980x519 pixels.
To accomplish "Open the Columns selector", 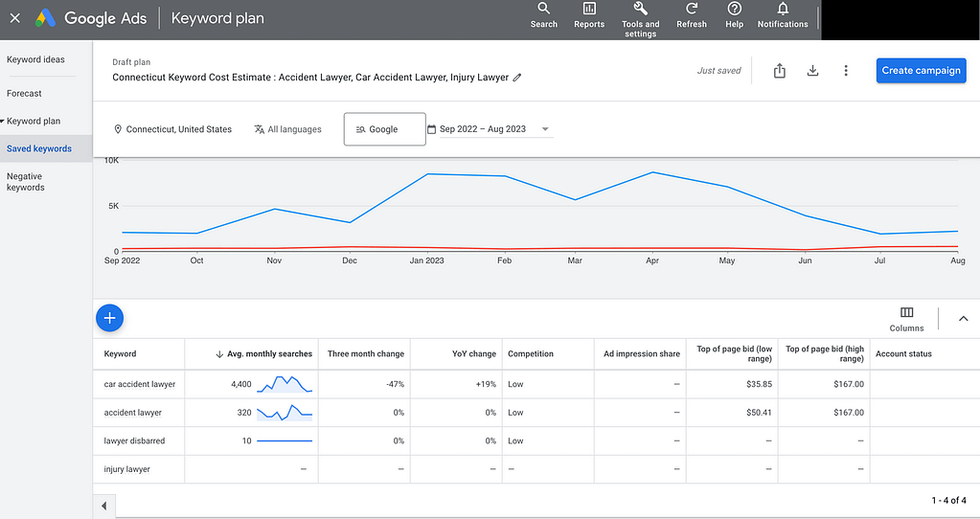I will (x=906, y=319).
